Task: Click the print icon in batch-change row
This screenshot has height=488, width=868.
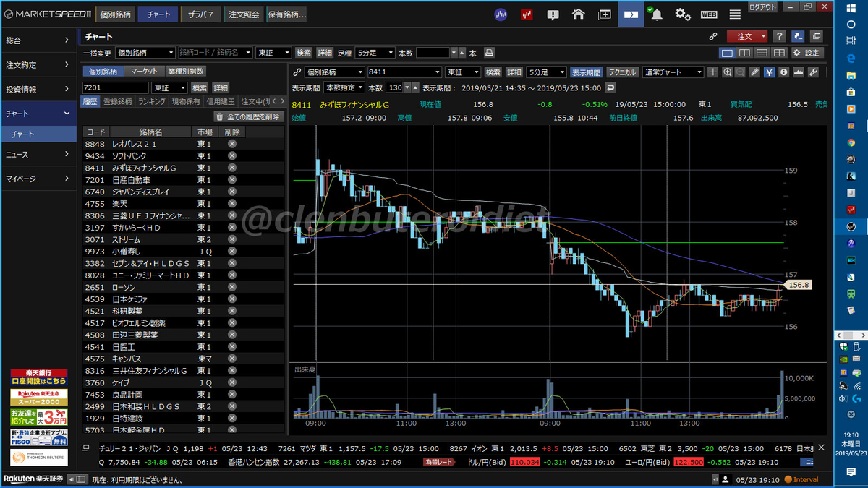Action: 490,53
